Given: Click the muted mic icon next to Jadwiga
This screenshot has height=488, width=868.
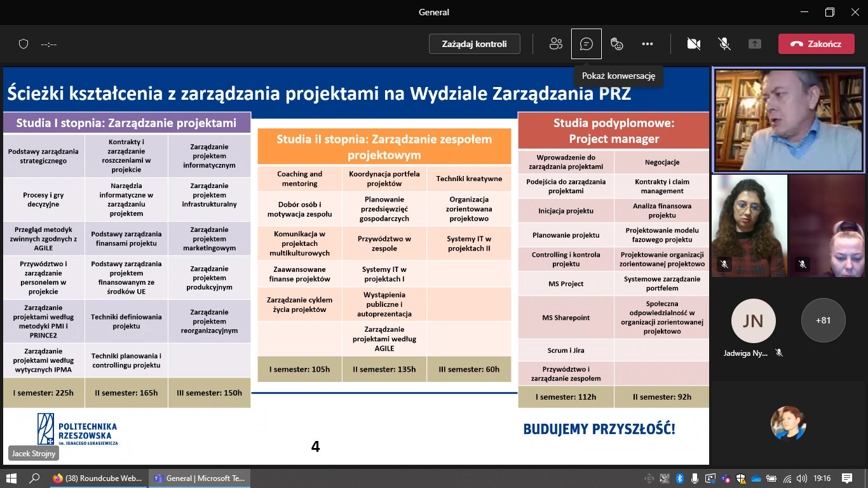Looking at the screenshot, I should tap(778, 353).
